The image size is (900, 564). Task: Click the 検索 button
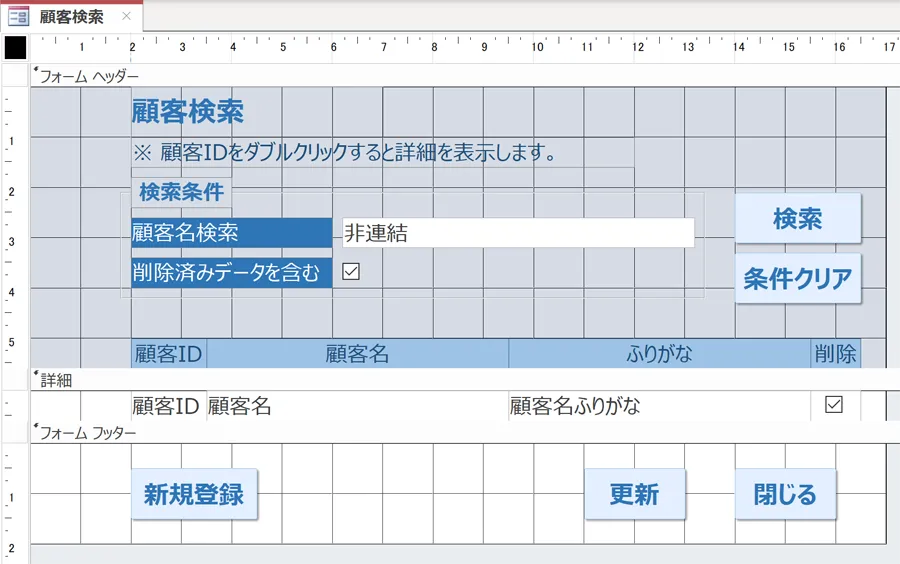coord(797,219)
